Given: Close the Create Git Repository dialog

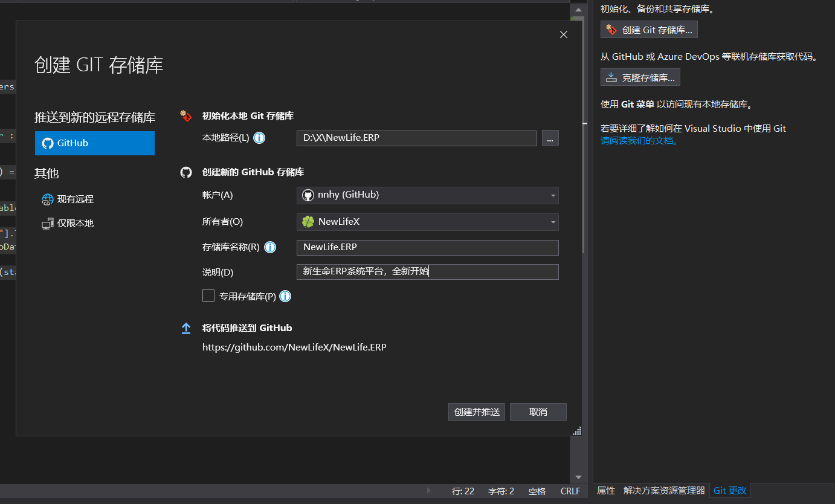Looking at the screenshot, I should tap(564, 35).
